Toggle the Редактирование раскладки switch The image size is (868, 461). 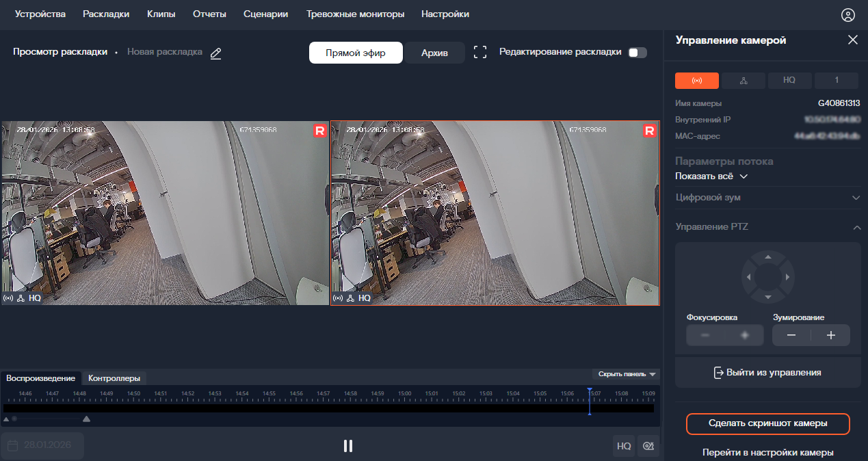(637, 53)
